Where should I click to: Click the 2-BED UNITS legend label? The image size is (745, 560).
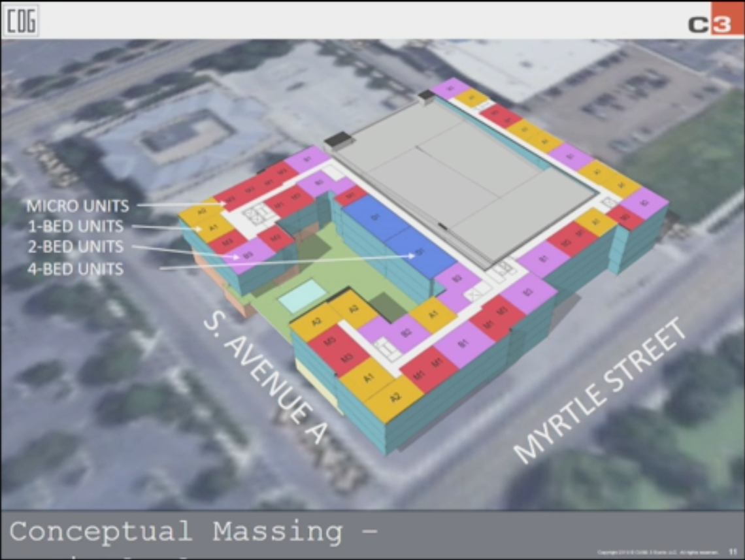(x=75, y=247)
